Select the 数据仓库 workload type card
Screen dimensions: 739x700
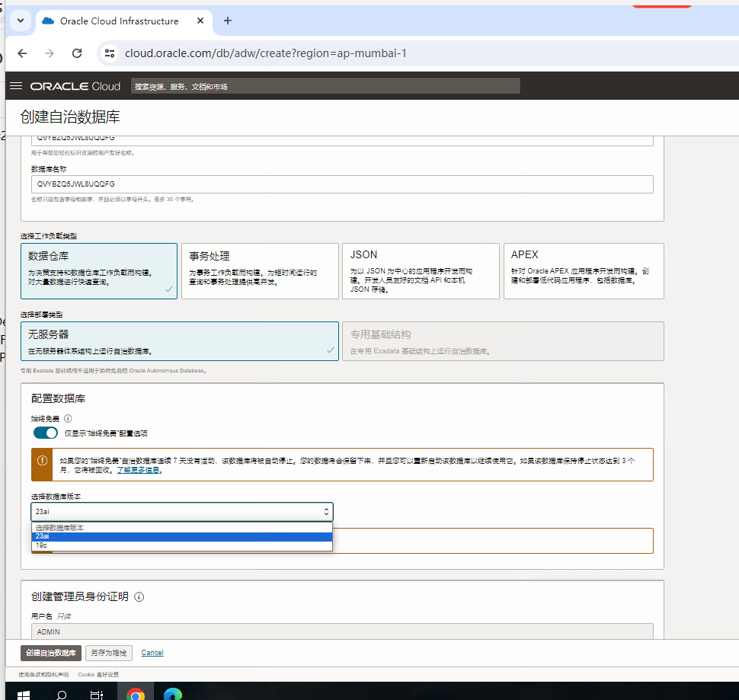click(99, 271)
